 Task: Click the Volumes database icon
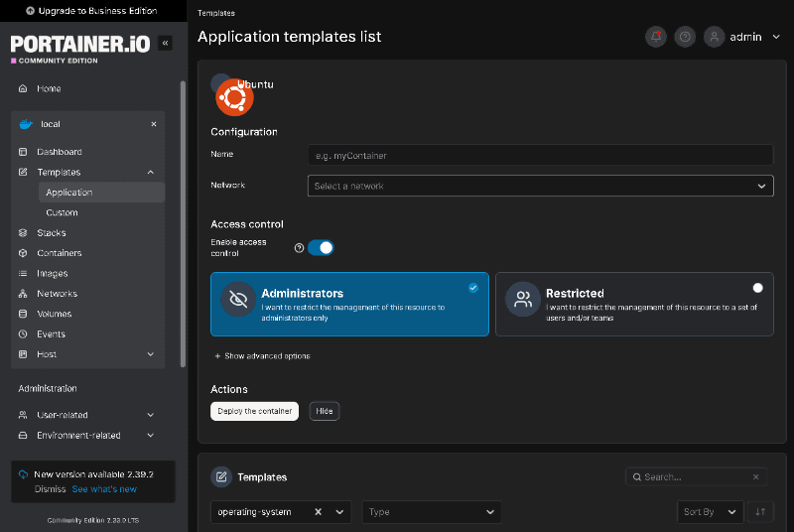coord(23,314)
